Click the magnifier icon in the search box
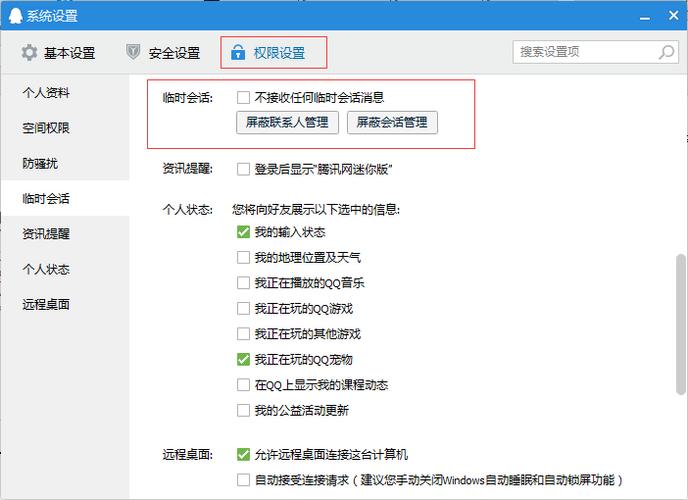 [666, 52]
